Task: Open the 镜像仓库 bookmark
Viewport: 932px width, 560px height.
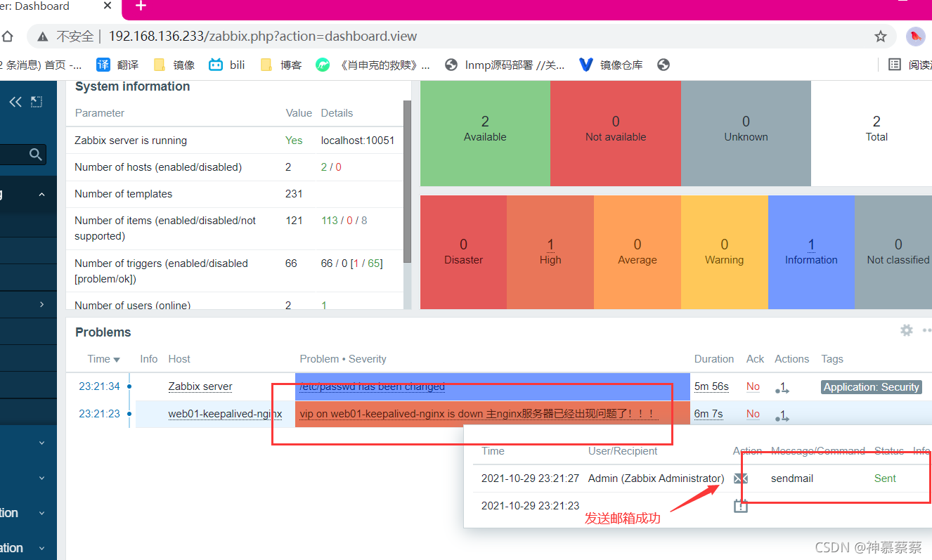Action: pyautogui.click(x=611, y=65)
